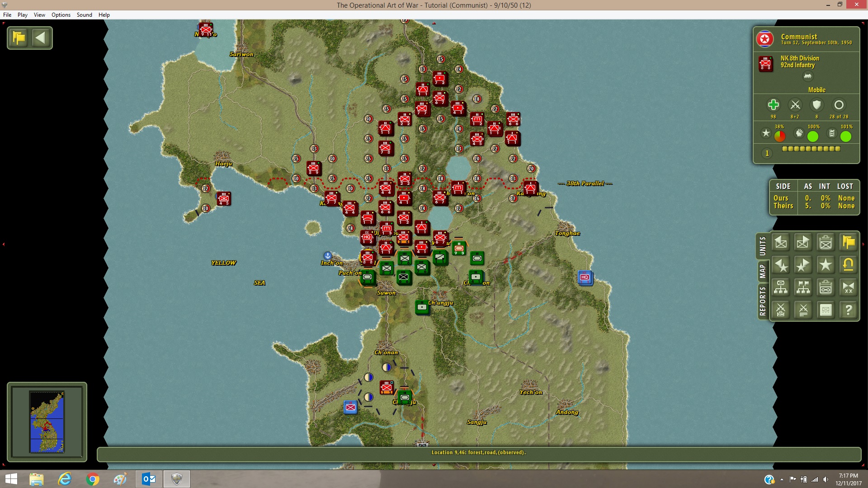Open Google Chrome from the taskbar

(x=93, y=479)
